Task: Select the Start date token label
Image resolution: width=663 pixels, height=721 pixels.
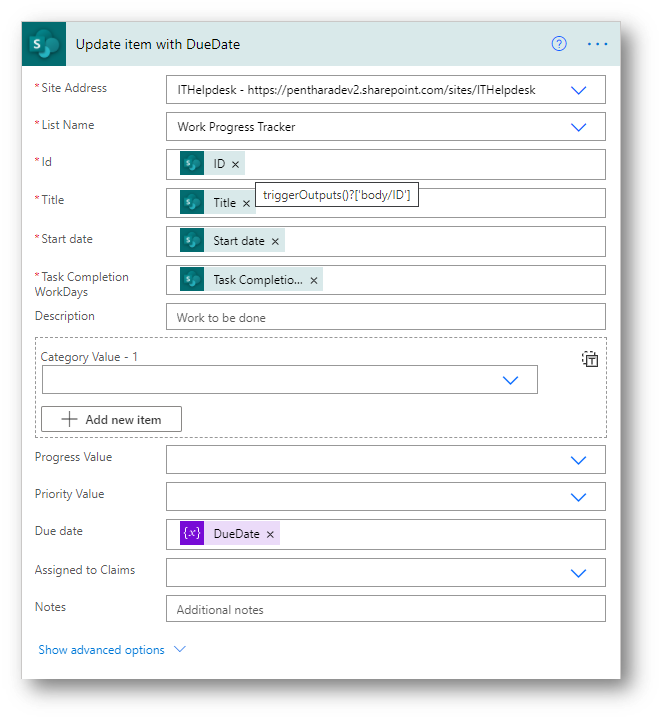Action: 239,241
